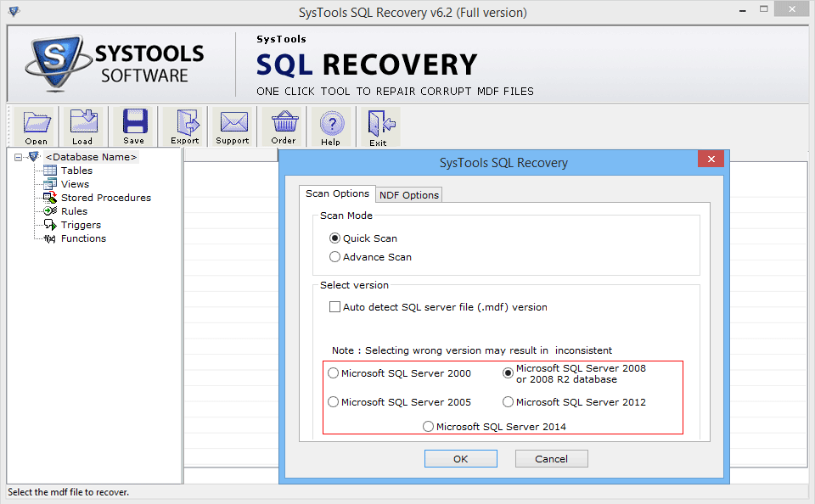Select Advance Scan mode
This screenshot has height=504, width=815.
334,257
